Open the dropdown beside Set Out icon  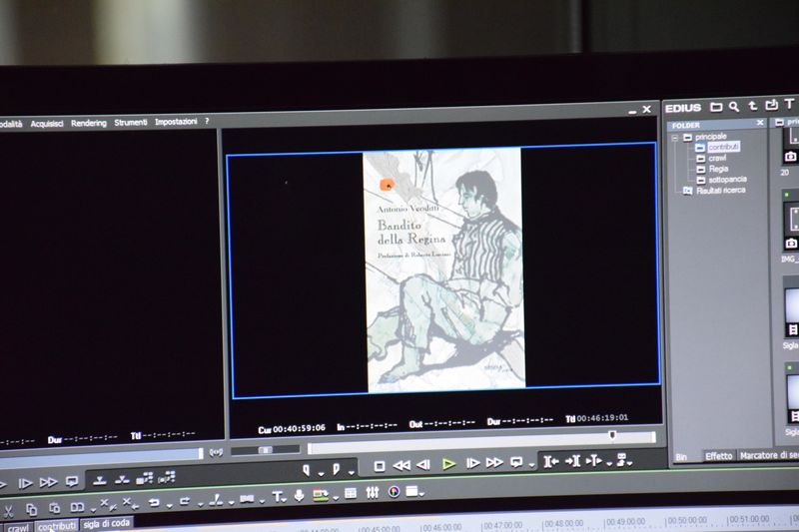click(352, 472)
